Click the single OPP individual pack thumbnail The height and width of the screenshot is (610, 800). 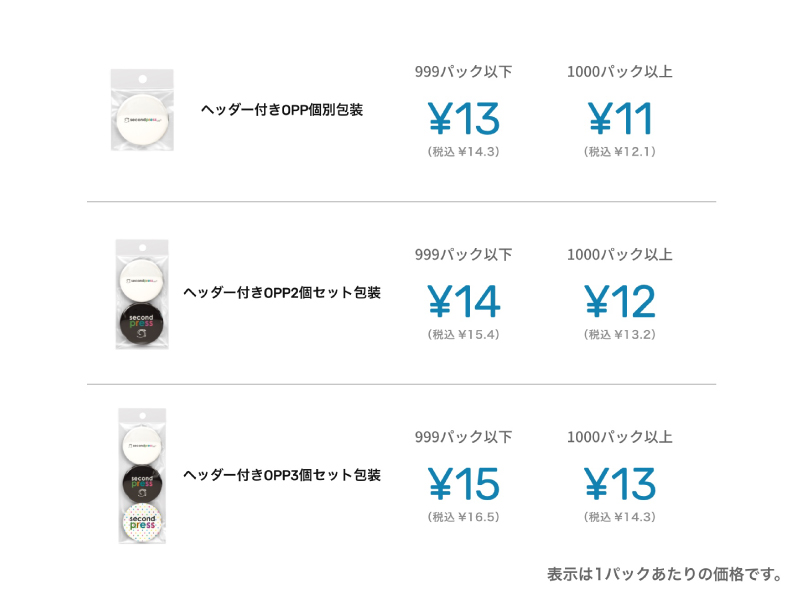141,110
